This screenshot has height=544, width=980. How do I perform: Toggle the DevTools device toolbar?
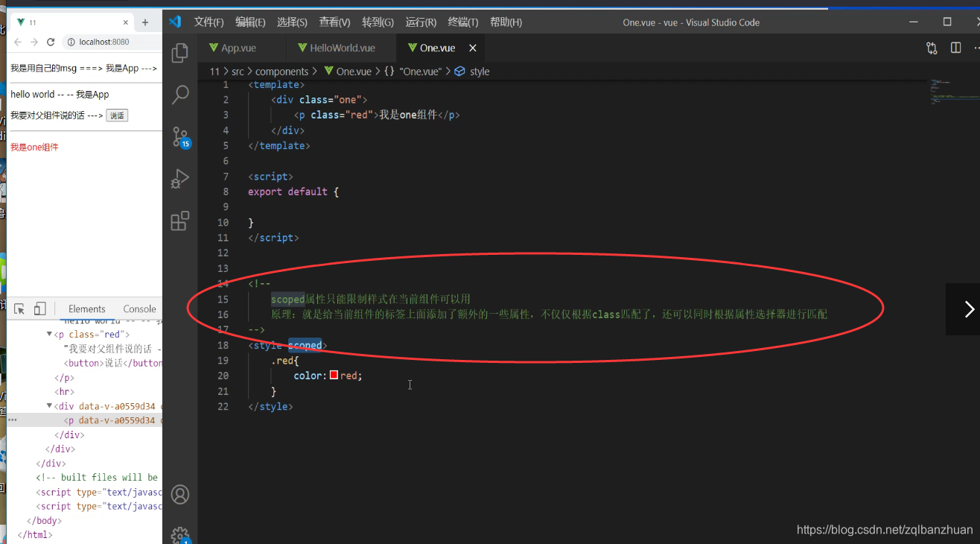coord(40,309)
